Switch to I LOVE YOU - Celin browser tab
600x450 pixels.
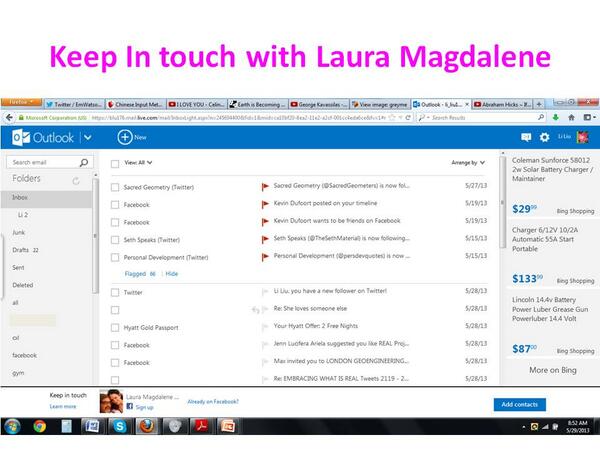point(197,104)
